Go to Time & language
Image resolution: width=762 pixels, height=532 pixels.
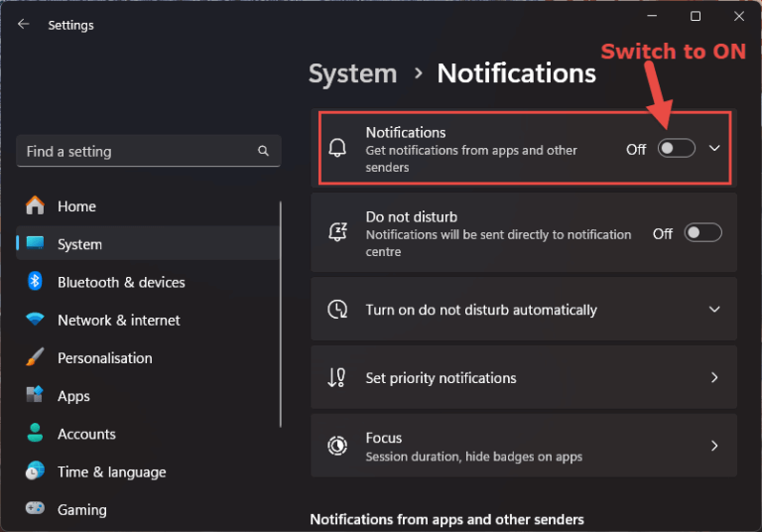click(x=148, y=471)
